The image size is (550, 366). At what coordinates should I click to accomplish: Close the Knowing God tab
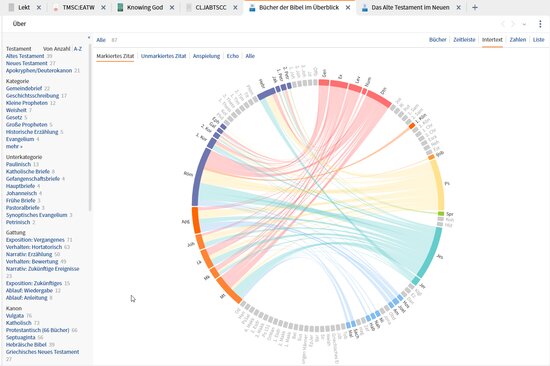point(172,7)
